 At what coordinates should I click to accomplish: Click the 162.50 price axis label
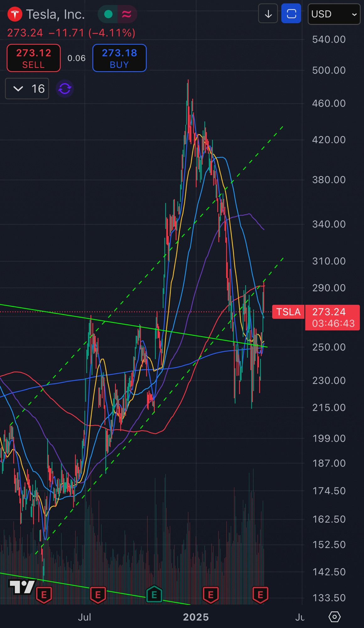tap(329, 519)
